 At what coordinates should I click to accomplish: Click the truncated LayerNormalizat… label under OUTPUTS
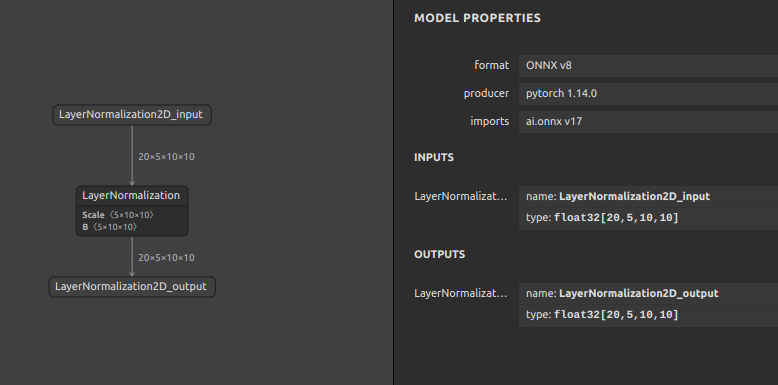(x=461, y=294)
